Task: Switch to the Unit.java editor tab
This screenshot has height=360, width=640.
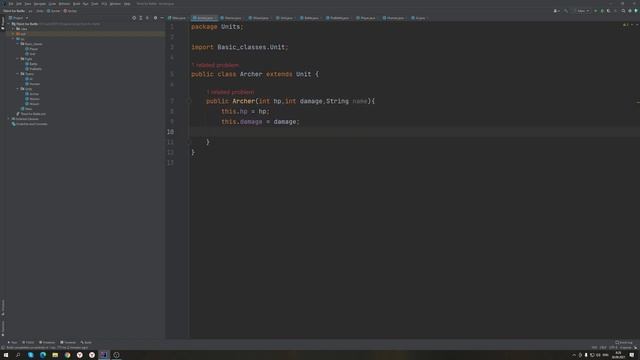Action: point(285,18)
